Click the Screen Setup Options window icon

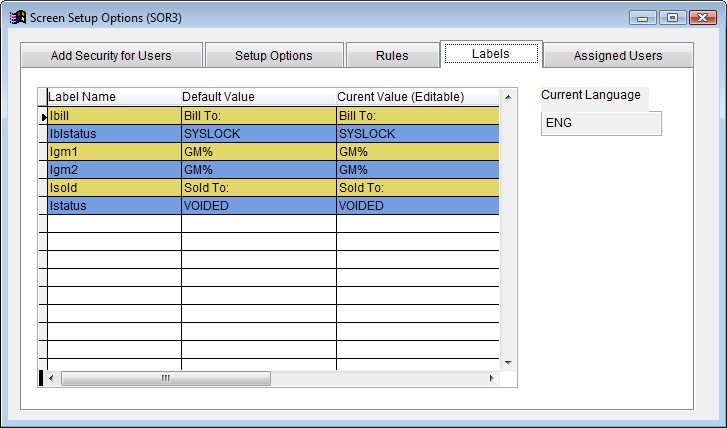[x=16, y=17]
